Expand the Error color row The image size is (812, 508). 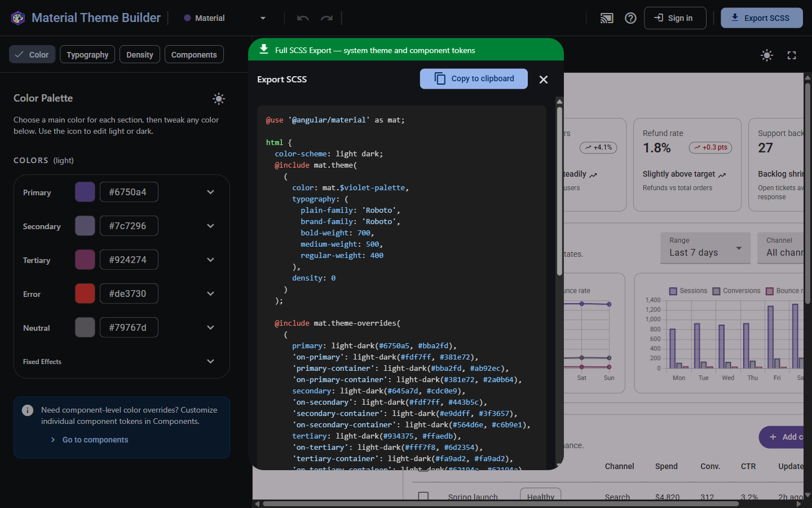[210, 294]
